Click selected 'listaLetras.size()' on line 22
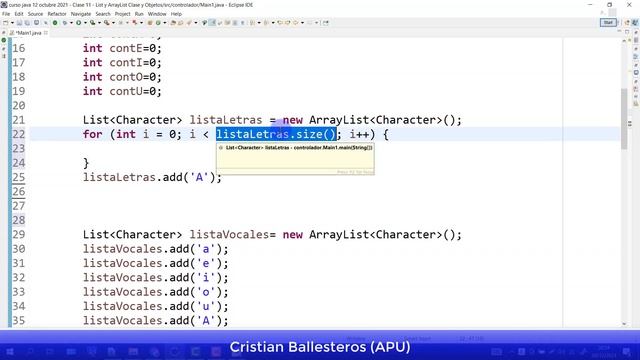The height and width of the screenshot is (360, 640). pyautogui.click(x=276, y=134)
